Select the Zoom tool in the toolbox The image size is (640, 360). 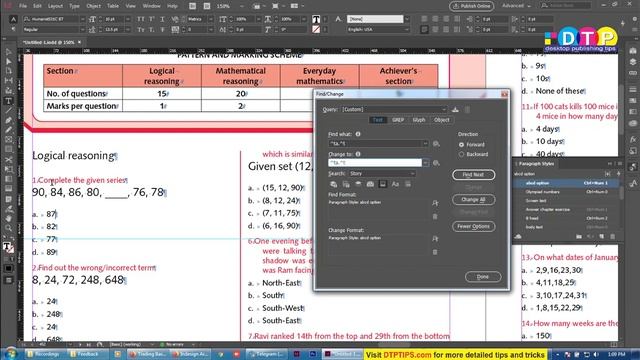click(x=9, y=228)
